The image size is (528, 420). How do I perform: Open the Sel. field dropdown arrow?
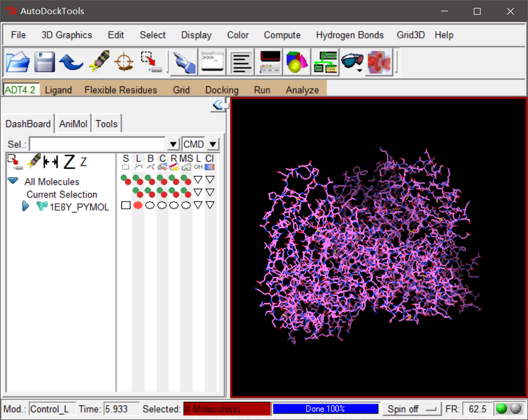click(173, 145)
